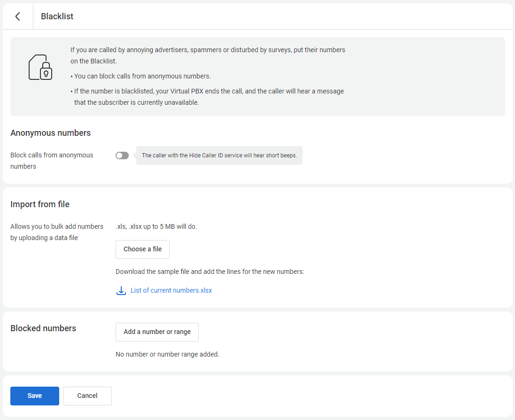The width and height of the screenshot is (515, 420).
Task: Go back using the left chevron arrow
Action: point(18,16)
